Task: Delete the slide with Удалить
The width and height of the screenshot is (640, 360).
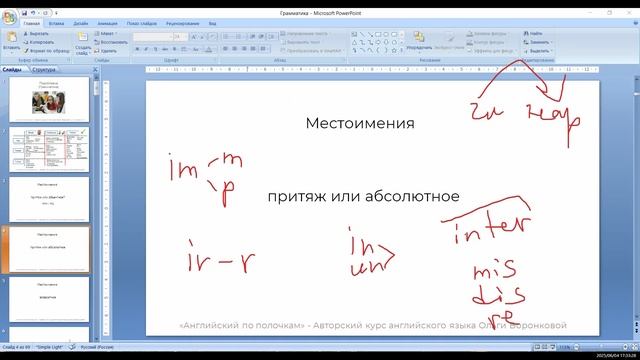Action: coord(105,51)
